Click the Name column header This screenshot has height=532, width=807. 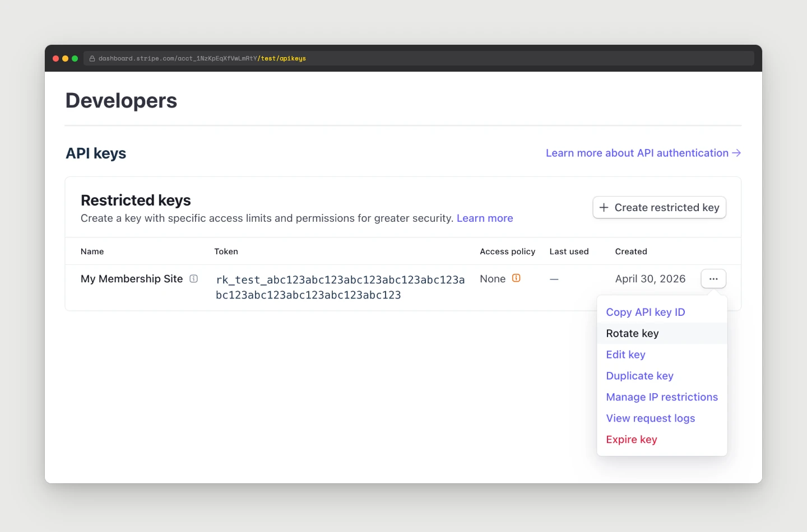[x=92, y=251]
